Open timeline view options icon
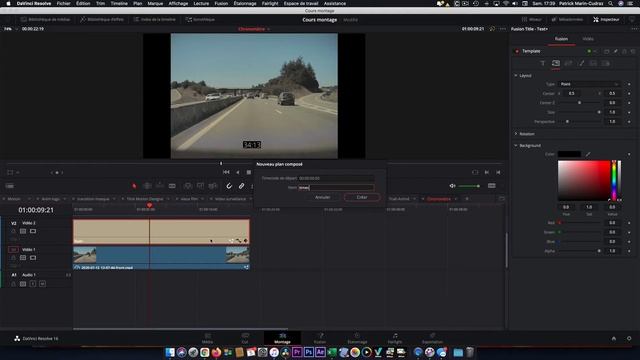640x360 pixels. 10,186
